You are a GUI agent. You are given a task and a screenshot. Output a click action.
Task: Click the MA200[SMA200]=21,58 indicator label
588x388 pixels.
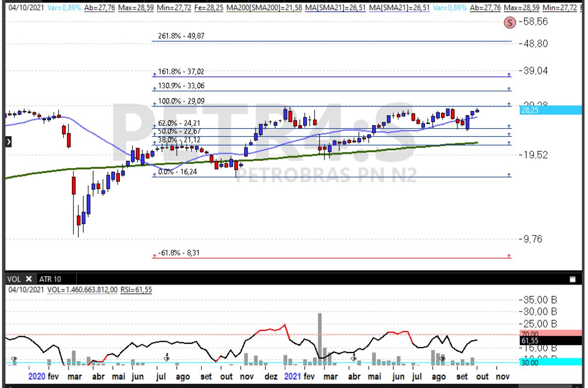click(x=271, y=8)
